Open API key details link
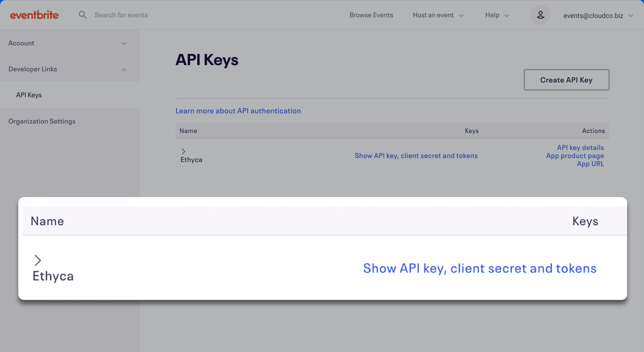The image size is (644, 352). tap(580, 147)
